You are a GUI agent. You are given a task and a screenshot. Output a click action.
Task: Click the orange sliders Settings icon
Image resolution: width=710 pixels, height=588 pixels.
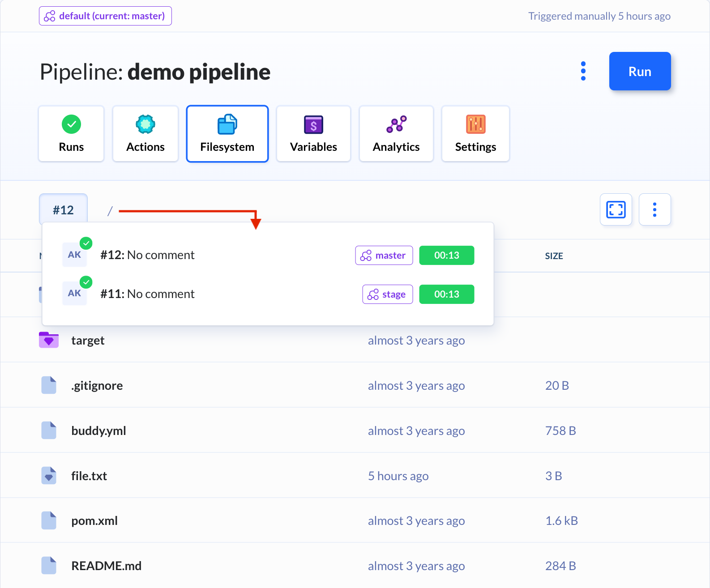click(x=475, y=124)
